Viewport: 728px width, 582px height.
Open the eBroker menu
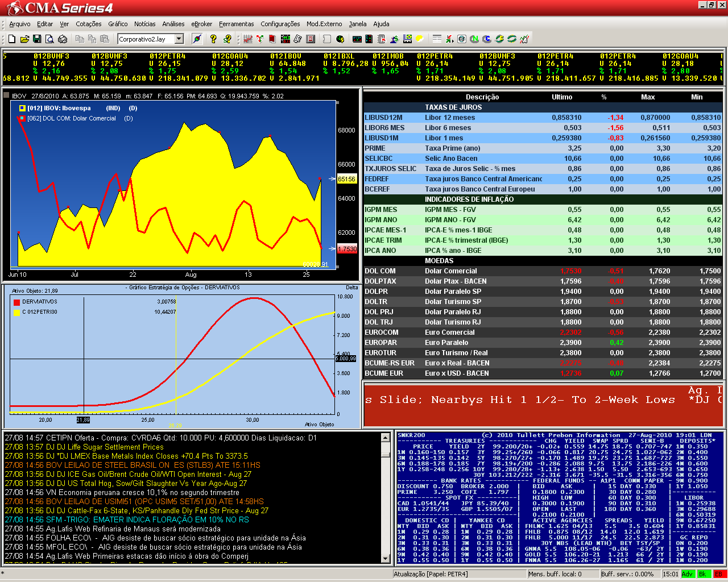[202, 24]
